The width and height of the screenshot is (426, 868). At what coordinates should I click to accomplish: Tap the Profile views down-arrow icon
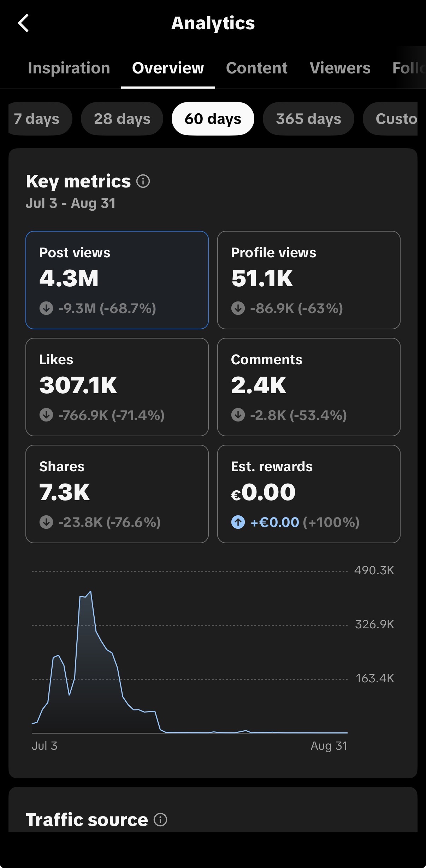pos(238,308)
